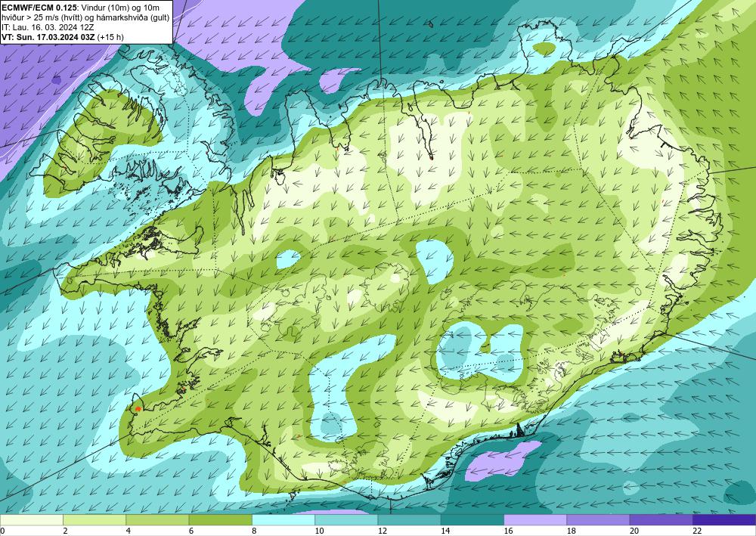Screen dimensions: 756x536
Task: Click the legend scale label "20"
Action: point(634,531)
